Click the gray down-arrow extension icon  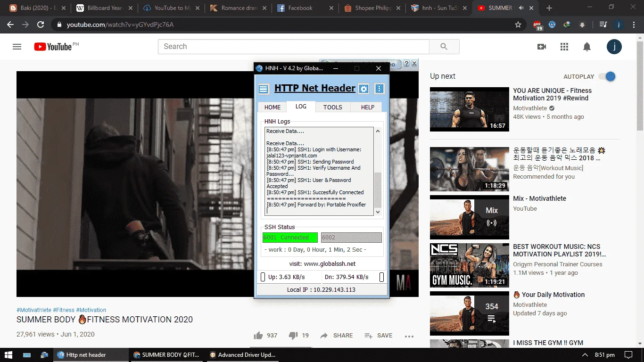click(582, 25)
